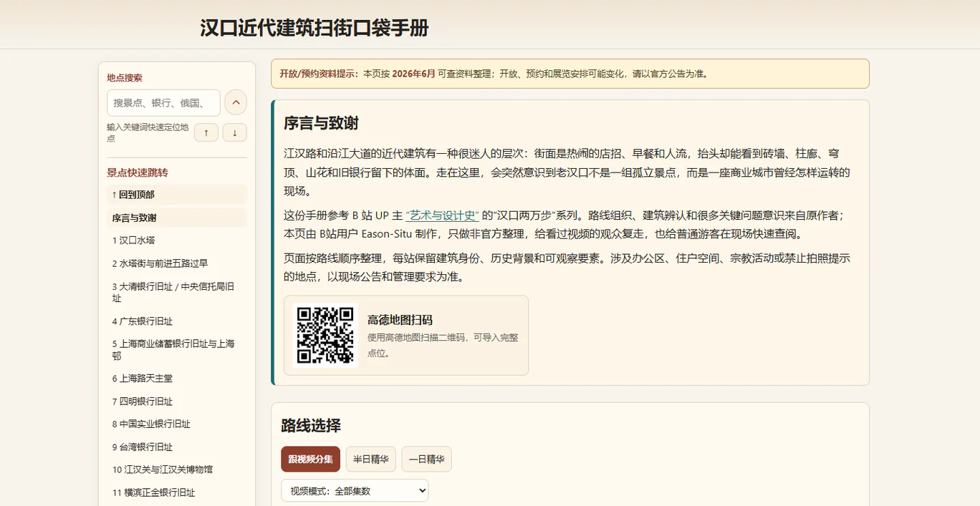The height and width of the screenshot is (506, 980).
Task: Switch to the 一日精华 route tab
Action: [426, 459]
